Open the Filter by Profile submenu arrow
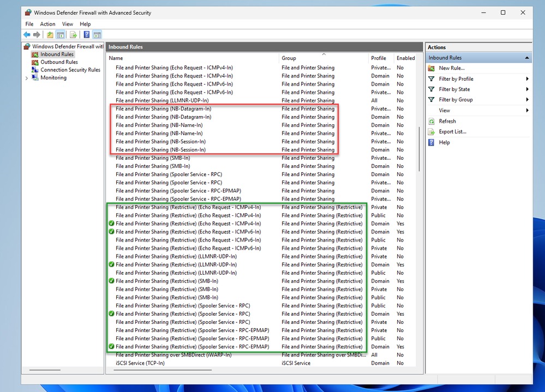The height and width of the screenshot is (392, 545). [527, 79]
